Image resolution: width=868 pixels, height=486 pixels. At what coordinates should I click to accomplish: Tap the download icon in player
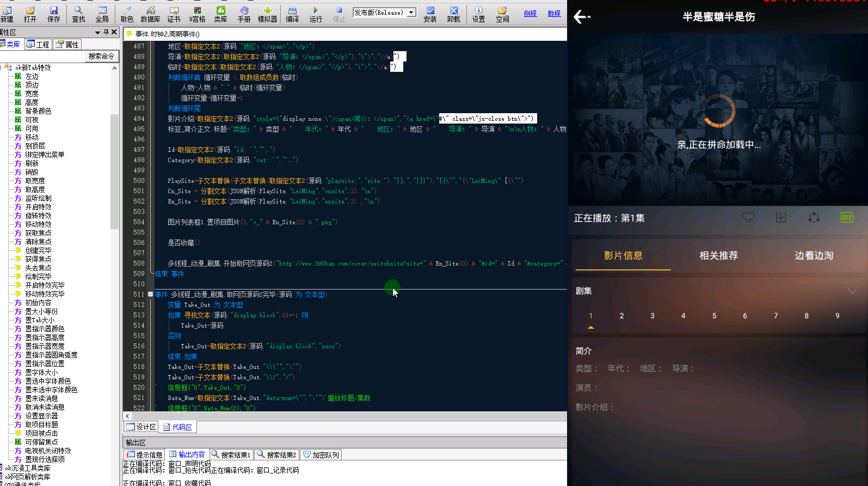pos(781,217)
